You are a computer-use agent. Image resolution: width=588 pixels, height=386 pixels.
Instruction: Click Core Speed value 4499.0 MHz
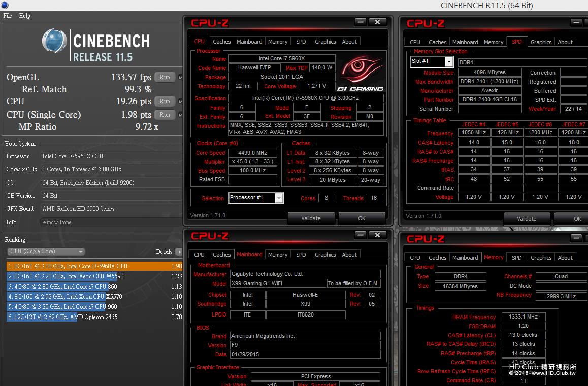pyautogui.click(x=253, y=153)
